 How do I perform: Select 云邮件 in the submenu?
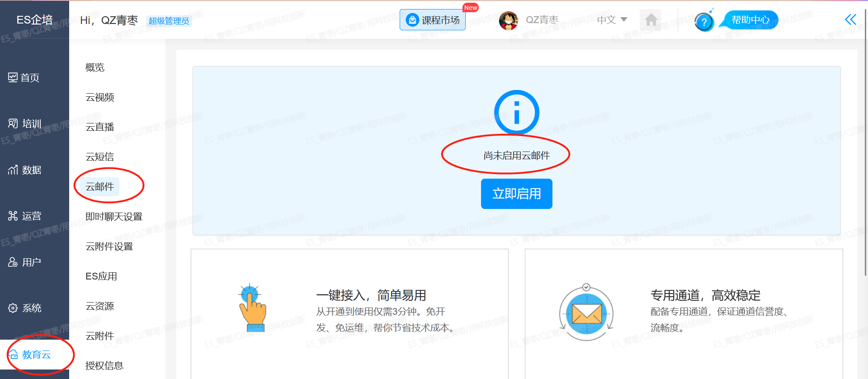click(x=100, y=187)
